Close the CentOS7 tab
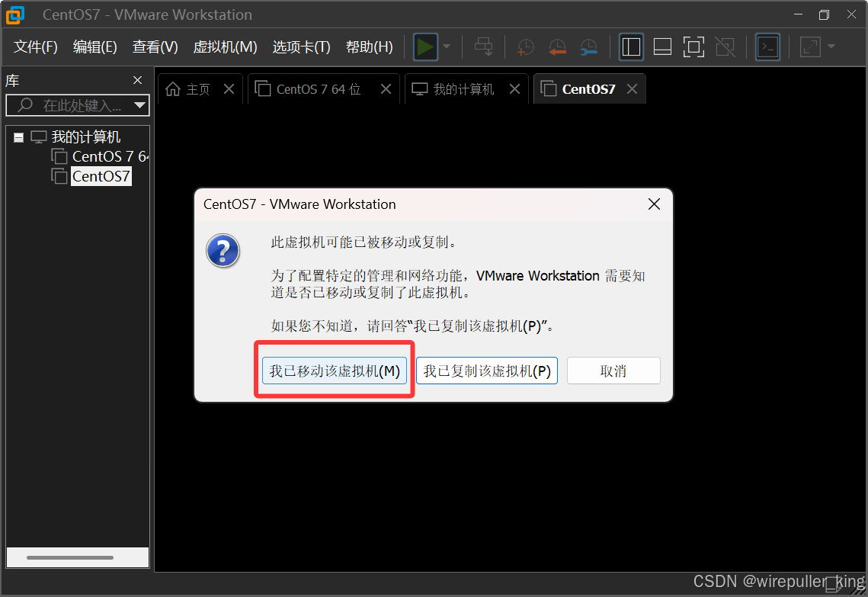Image resolution: width=868 pixels, height=597 pixels. tap(633, 89)
